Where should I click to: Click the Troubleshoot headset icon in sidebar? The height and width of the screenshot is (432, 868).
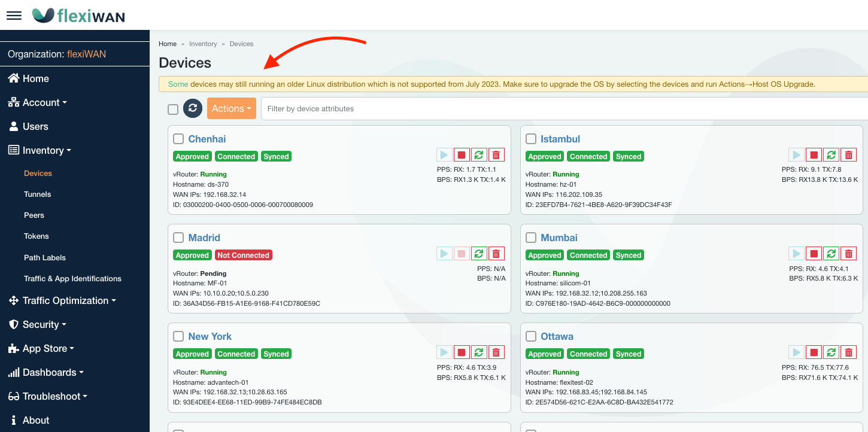point(13,396)
